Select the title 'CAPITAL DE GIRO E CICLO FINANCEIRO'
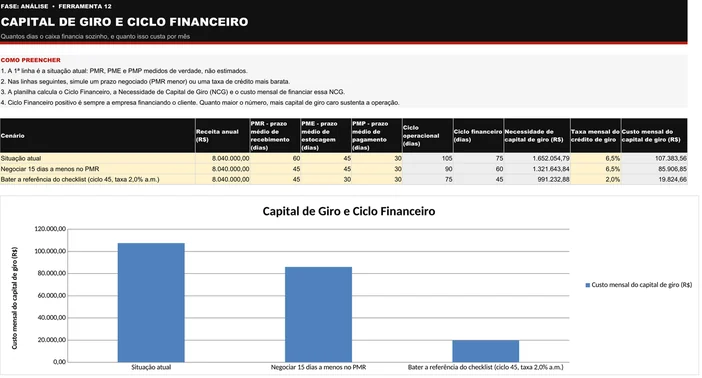The image size is (702, 378). [x=124, y=22]
